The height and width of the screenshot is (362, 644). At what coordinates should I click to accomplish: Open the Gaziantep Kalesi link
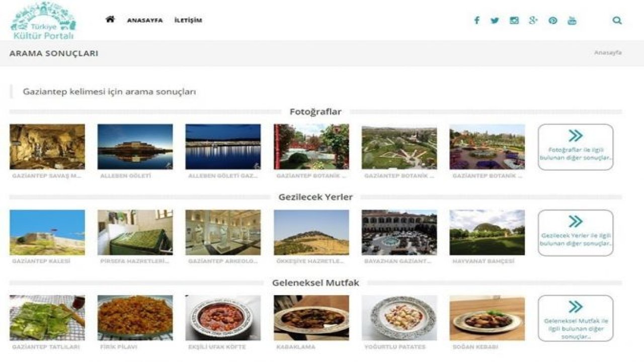pos(48,232)
